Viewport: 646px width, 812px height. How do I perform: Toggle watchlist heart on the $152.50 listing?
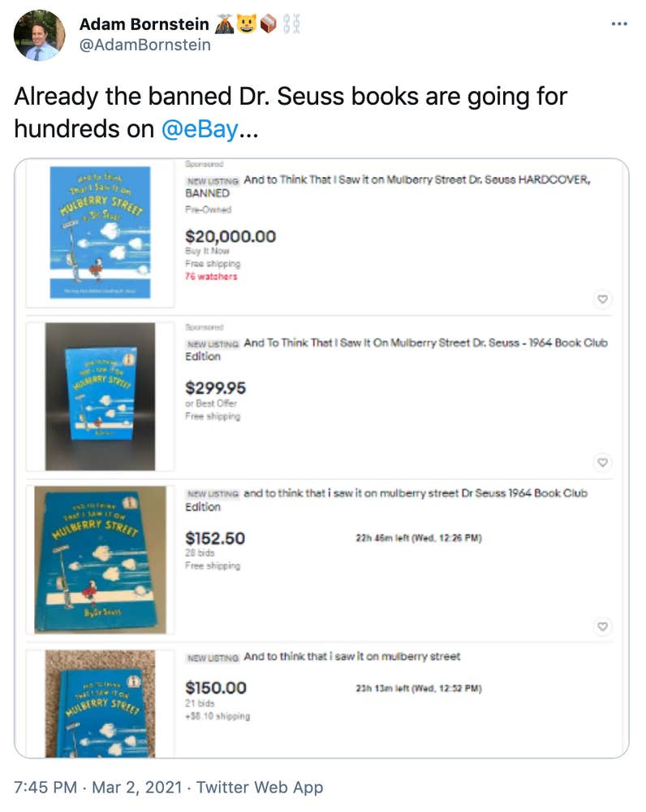click(602, 626)
